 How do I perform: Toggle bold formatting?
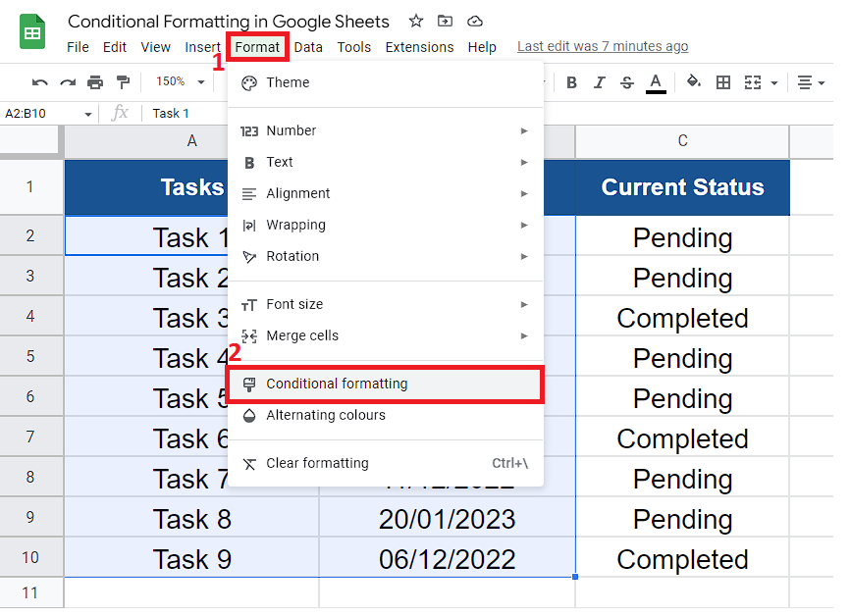(x=572, y=82)
